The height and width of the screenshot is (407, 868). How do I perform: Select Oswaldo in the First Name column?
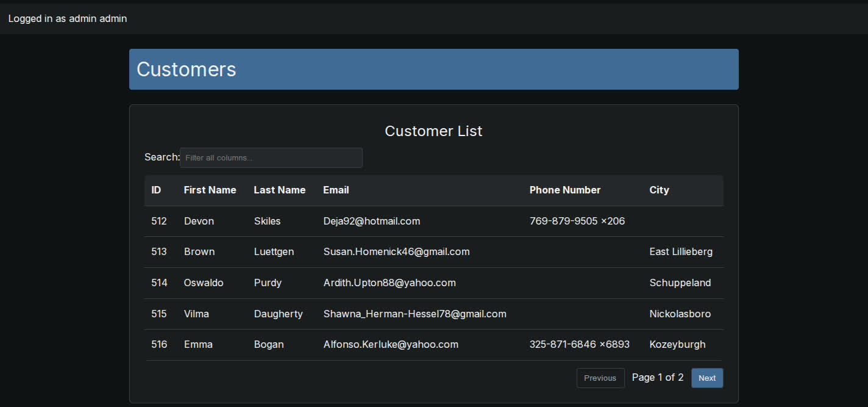click(x=204, y=283)
